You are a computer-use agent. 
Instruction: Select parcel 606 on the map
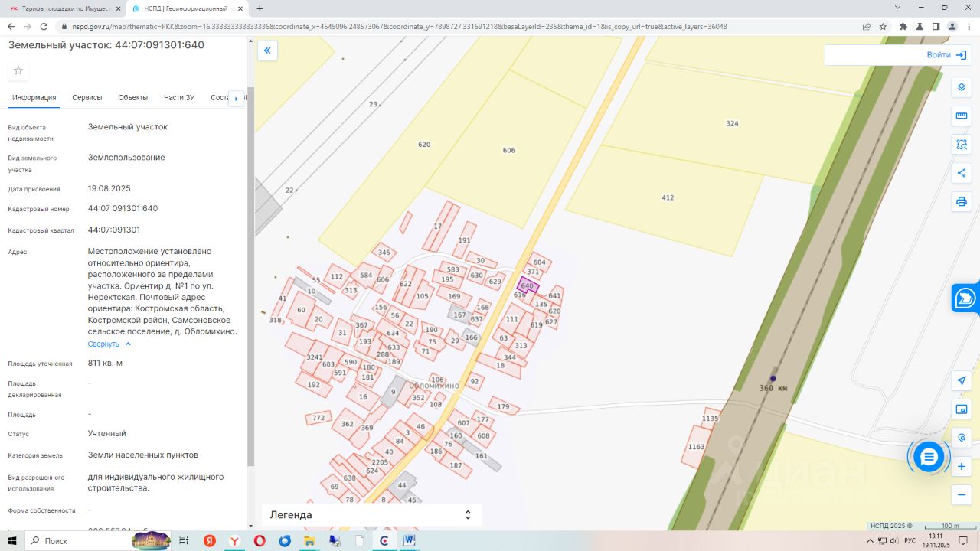tap(508, 151)
